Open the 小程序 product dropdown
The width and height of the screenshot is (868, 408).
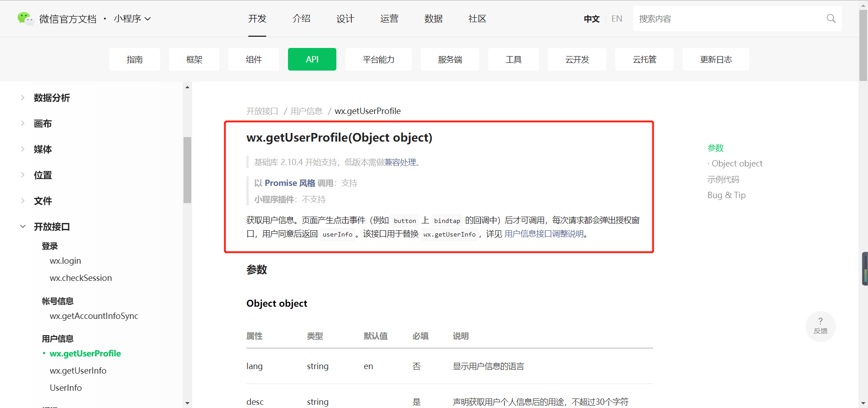click(x=132, y=19)
